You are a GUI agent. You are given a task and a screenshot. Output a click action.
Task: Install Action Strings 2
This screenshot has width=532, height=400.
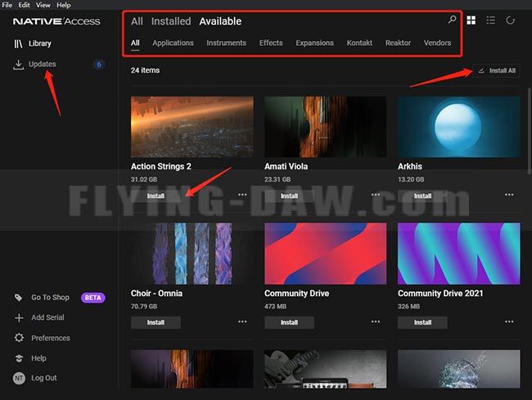coord(156,196)
